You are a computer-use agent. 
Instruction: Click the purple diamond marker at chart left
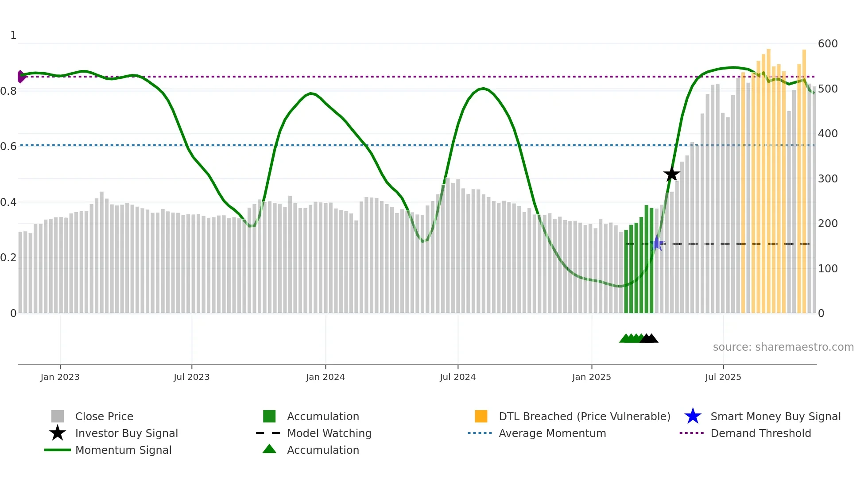21,77
